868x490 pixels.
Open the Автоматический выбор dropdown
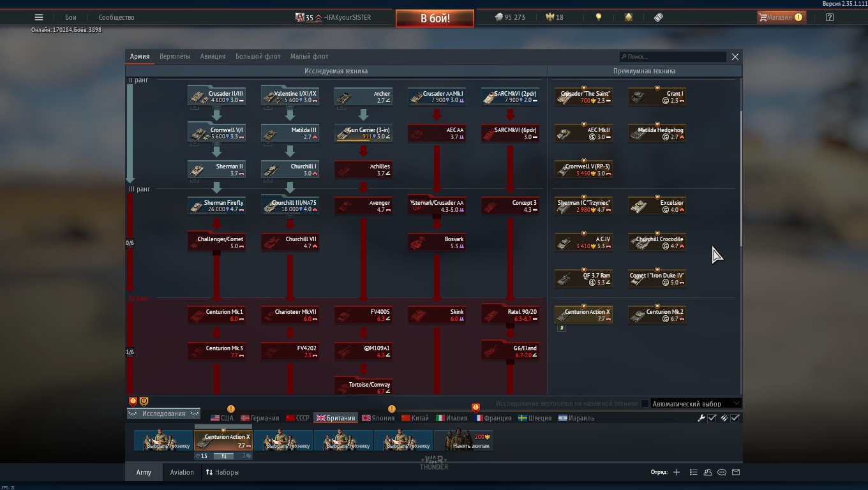coord(696,403)
